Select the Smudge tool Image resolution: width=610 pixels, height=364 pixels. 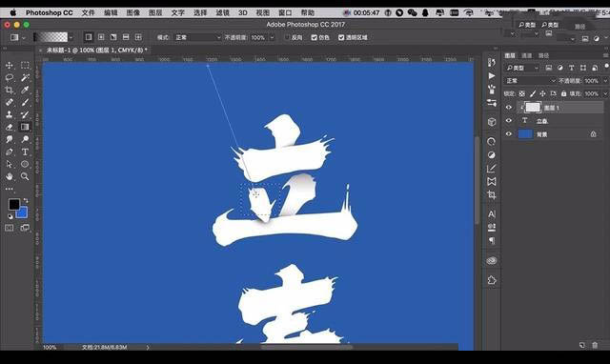(x=10, y=139)
